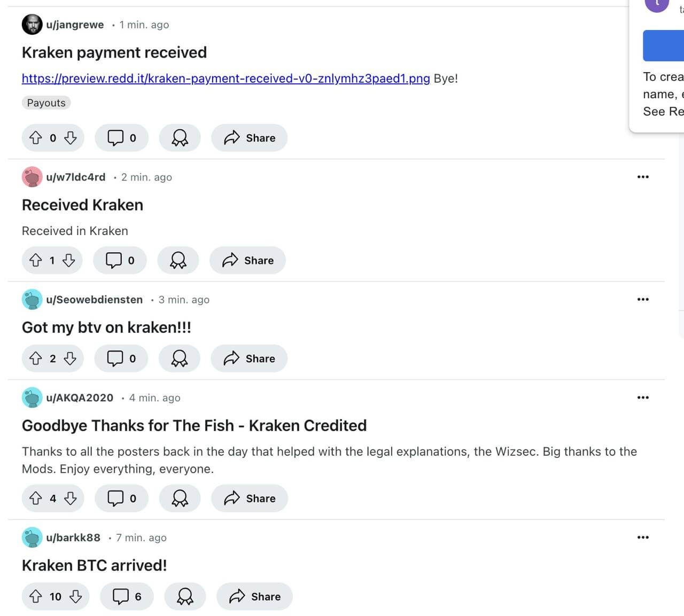This screenshot has height=616, width=684.
Task: Visit u/AKQA2020 user profile link
Action: [80, 397]
